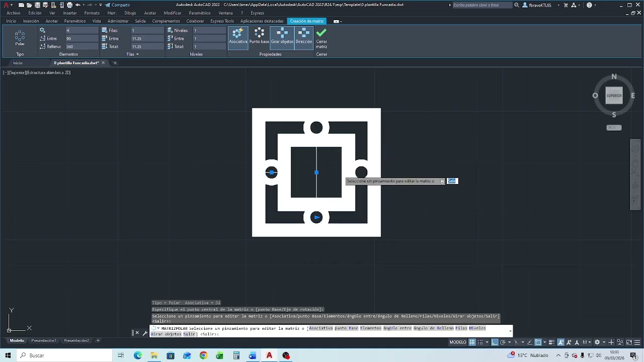644x362 pixels.
Task: Switch to the Express Tools ribbon tab
Action: click(222, 21)
